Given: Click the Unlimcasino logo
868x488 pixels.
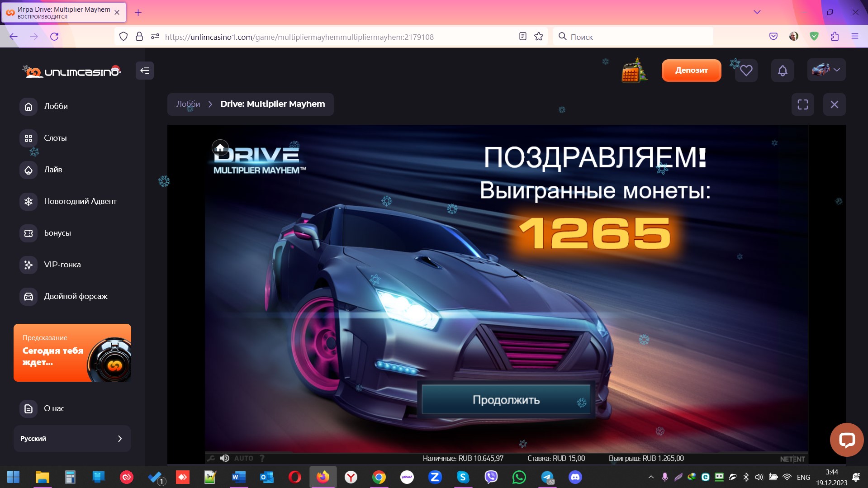Looking at the screenshot, I should click(x=72, y=71).
